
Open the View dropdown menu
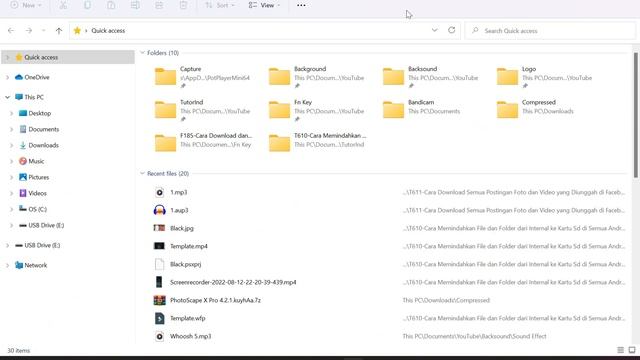pyautogui.click(x=264, y=5)
